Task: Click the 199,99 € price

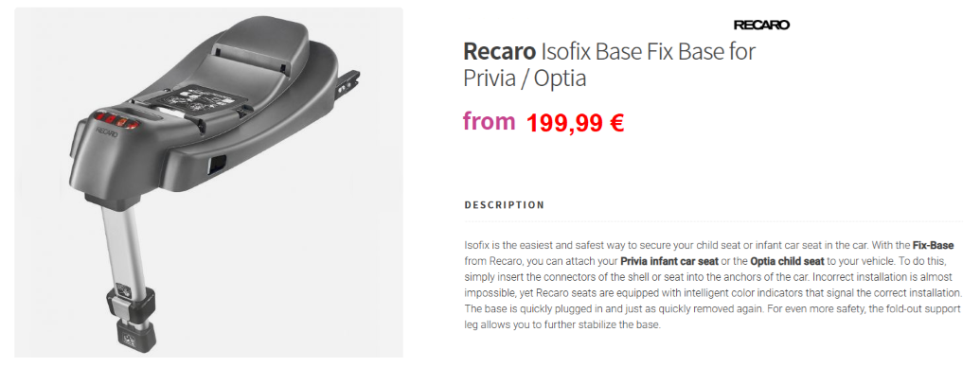Action: click(x=575, y=123)
